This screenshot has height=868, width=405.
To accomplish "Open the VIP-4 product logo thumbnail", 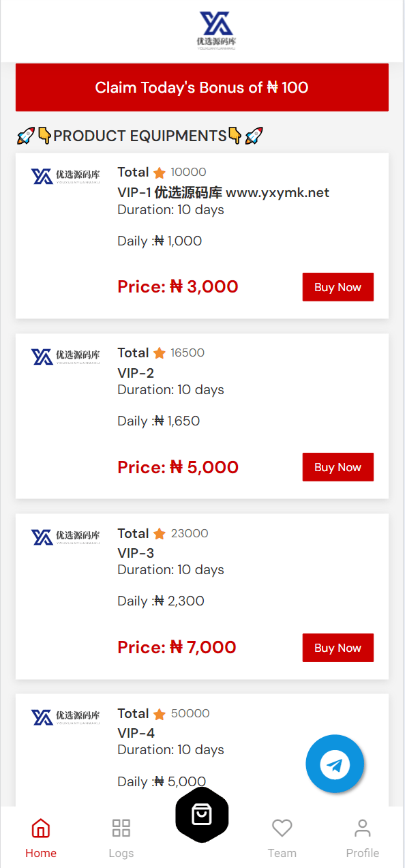I will [65, 717].
